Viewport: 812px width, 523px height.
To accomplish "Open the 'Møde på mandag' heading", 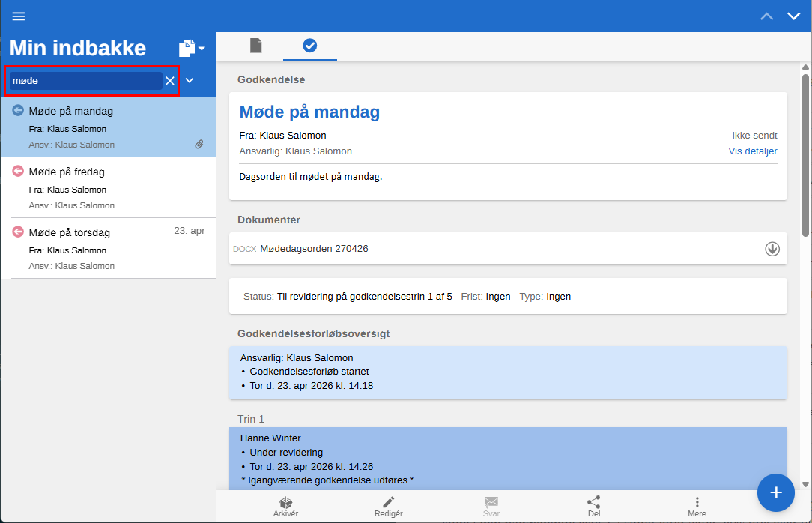I will click(x=309, y=112).
